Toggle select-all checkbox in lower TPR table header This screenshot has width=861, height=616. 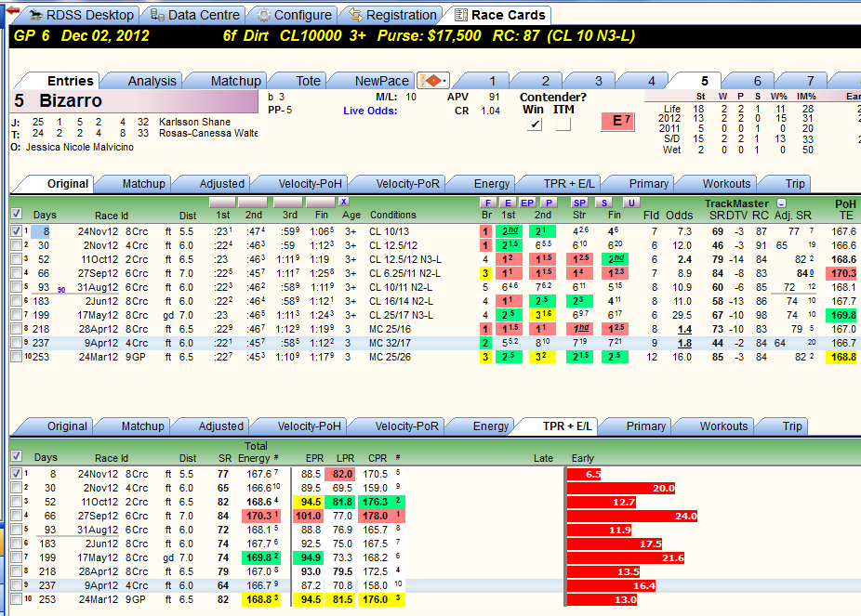(17, 456)
